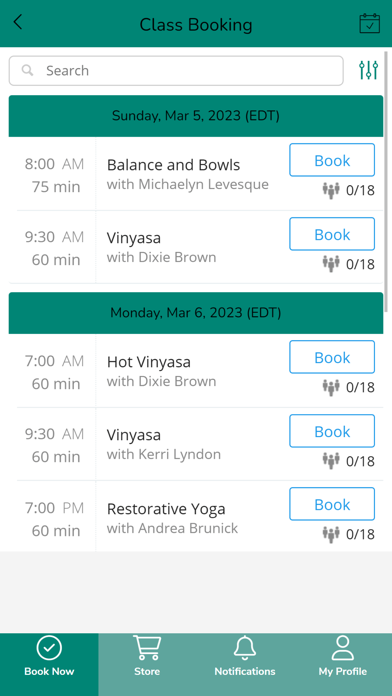Screen dimensions: 392x696
Task: Open the My Profile person icon
Action: [x=343, y=648]
